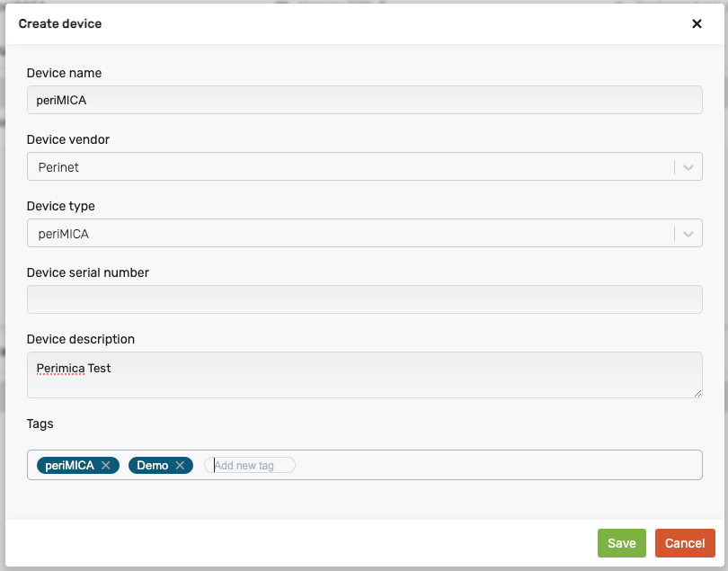Viewport: 728px width, 571px height.
Task: Expand the Device type chevron arrow
Action: pyautogui.click(x=688, y=234)
